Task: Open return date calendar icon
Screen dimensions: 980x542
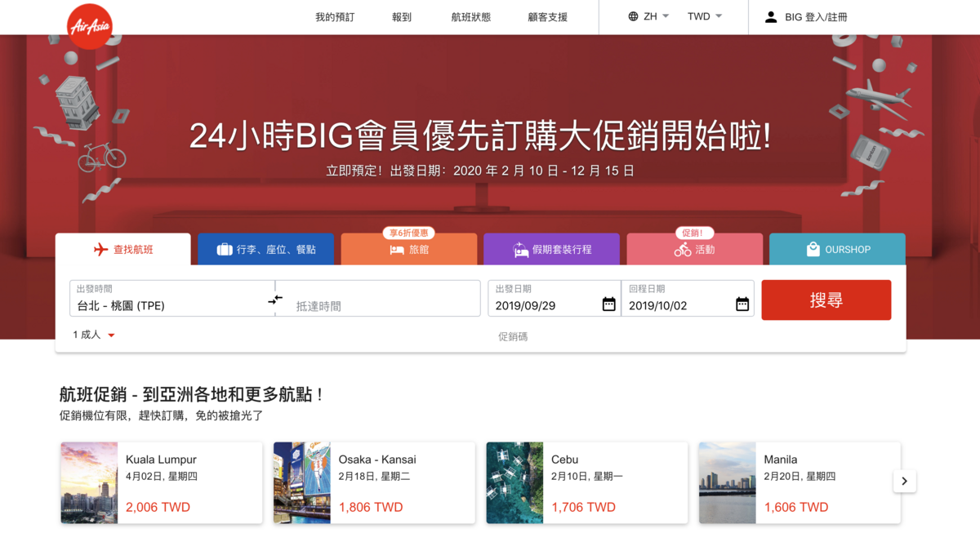Action: 742,304
